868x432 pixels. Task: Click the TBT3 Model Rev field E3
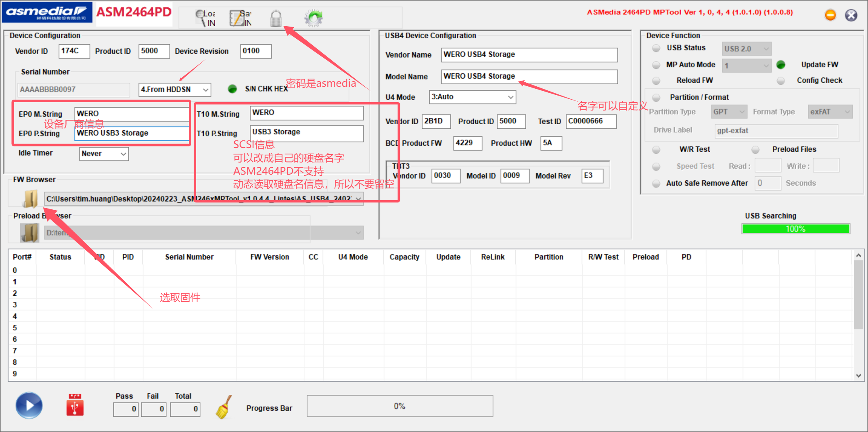tap(592, 176)
